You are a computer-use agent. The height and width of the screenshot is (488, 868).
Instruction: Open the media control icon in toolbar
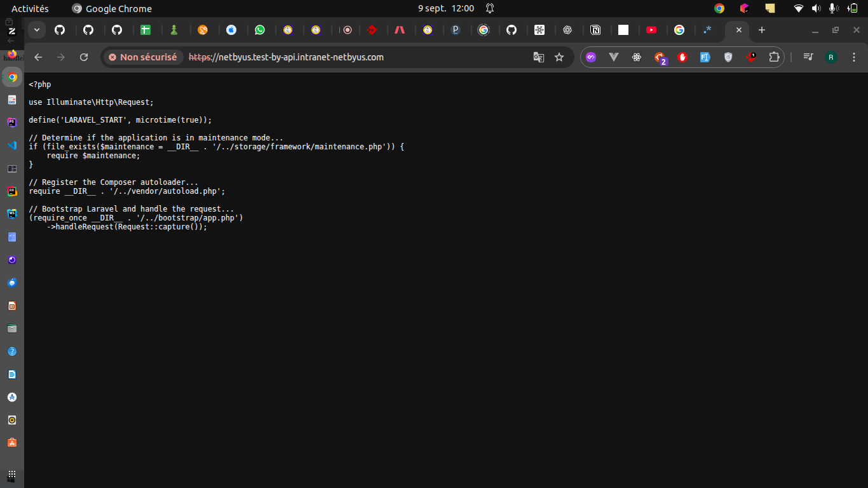(808, 57)
